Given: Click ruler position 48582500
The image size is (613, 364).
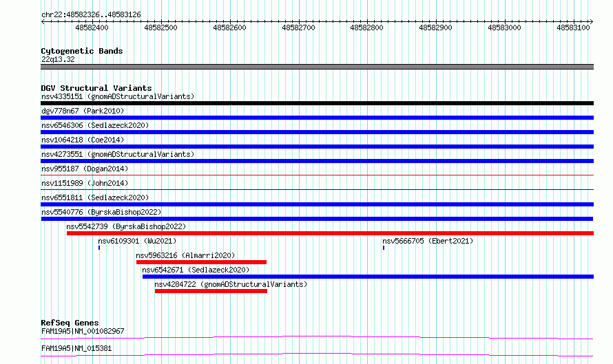Looking at the screenshot, I should coord(160,28).
